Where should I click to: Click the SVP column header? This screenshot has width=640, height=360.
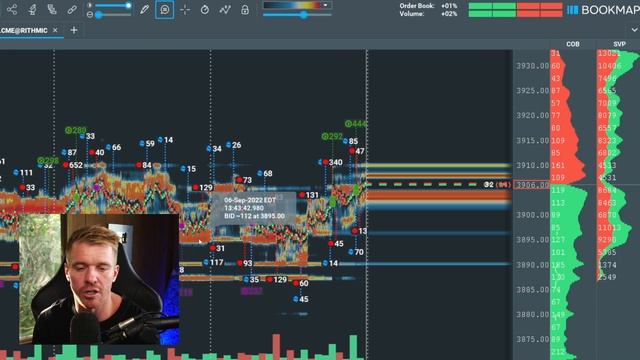point(619,44)
